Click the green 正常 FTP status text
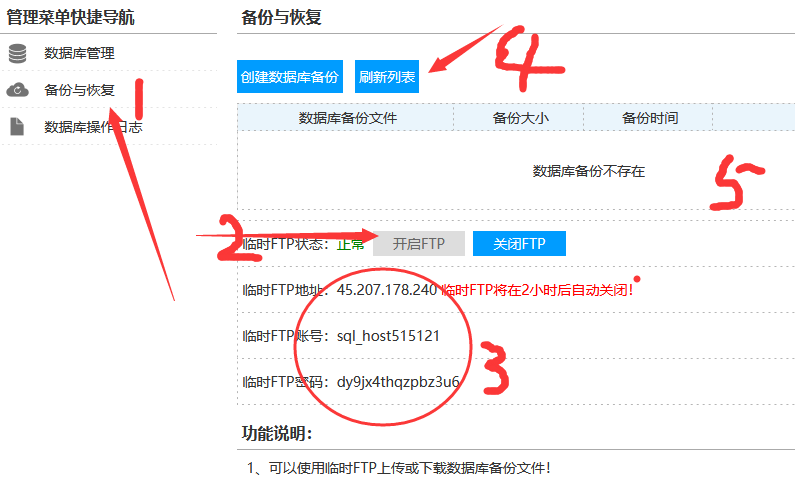This screenshot has width=795, height=490. pyautogui.click(x=350, y=244)
